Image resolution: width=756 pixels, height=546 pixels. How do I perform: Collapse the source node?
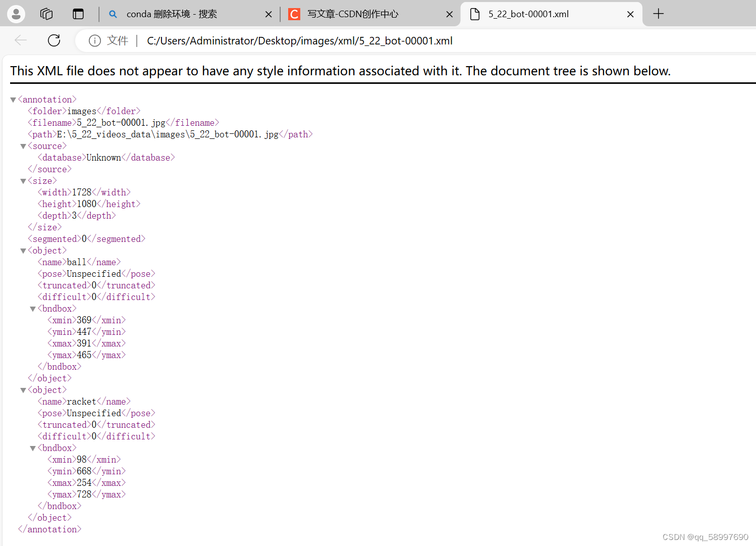23,146
